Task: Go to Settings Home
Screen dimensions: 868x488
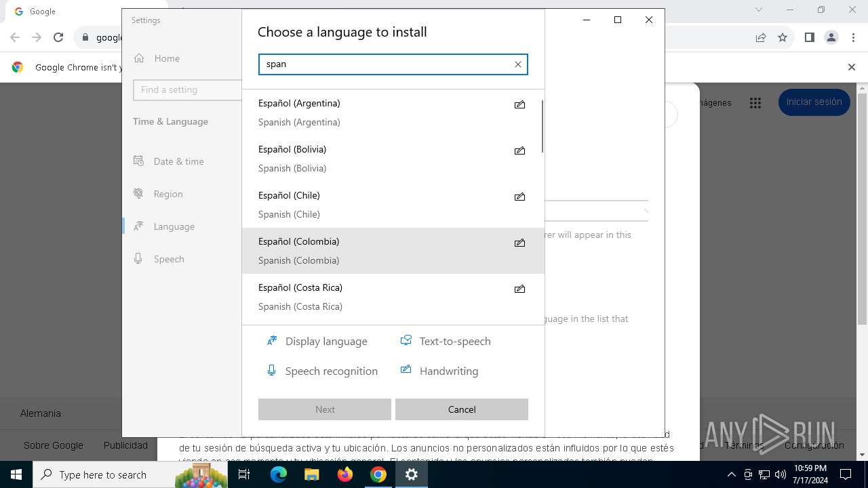Action: click(182, 58)
